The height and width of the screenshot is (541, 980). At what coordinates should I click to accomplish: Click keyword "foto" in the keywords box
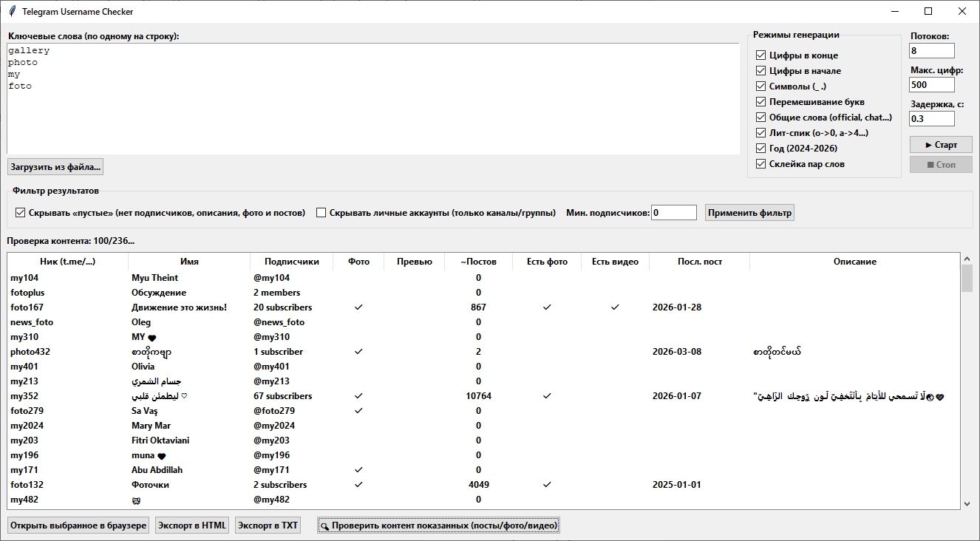click(20, 86)
